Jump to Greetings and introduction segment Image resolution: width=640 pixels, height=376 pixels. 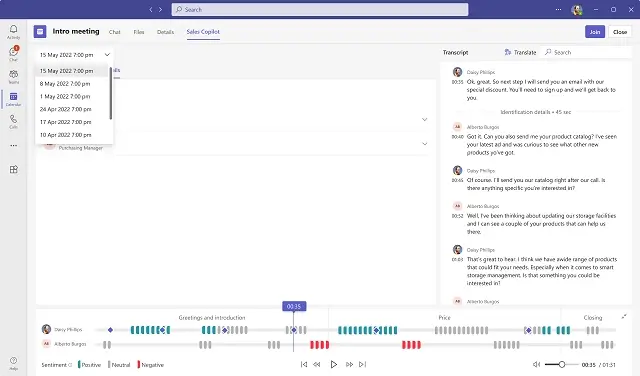point(212,318)
